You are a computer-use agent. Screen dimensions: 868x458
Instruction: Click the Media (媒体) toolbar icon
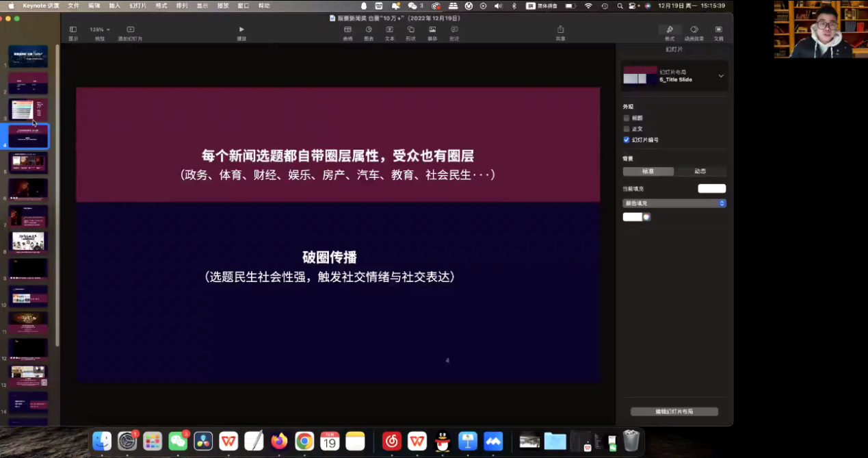point(432,30)
